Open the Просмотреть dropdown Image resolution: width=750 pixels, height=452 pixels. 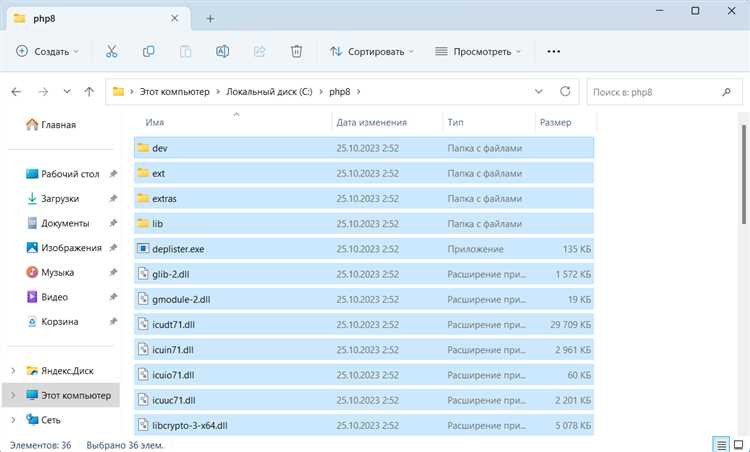(478, 51)
